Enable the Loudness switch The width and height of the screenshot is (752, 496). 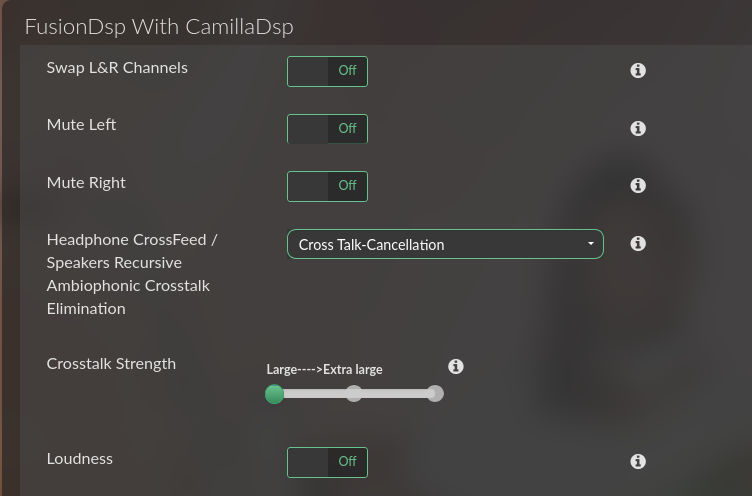(328, 462)
